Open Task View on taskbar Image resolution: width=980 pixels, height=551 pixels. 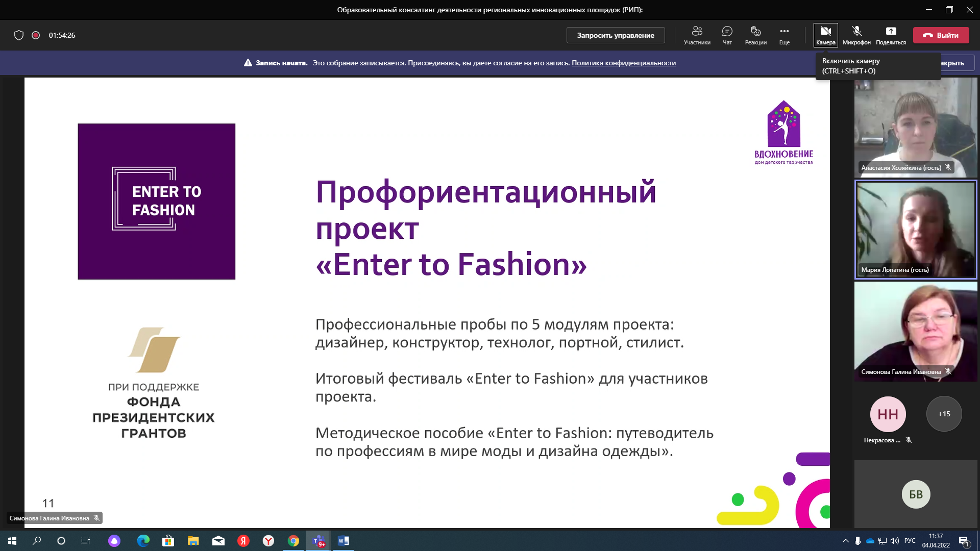(x=86, y=541)
